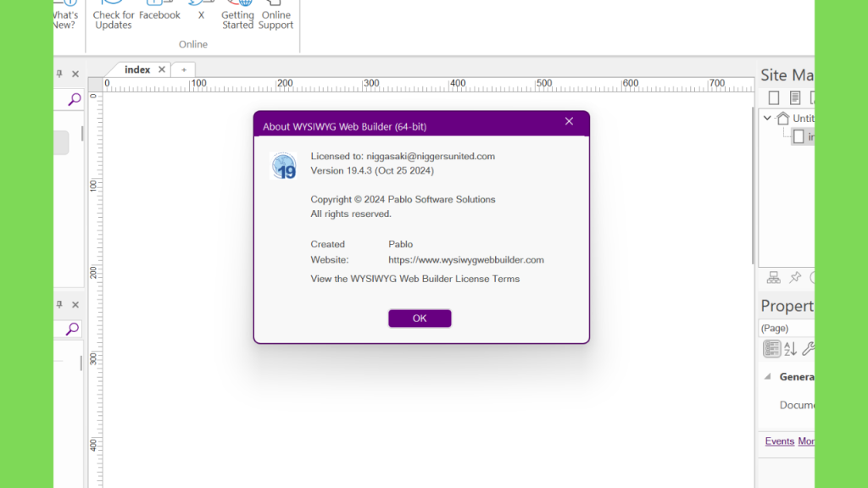The height and width of the screenshot is (488, 868).
Task: Close the index page tab
Action: click(x=162, y=69)
